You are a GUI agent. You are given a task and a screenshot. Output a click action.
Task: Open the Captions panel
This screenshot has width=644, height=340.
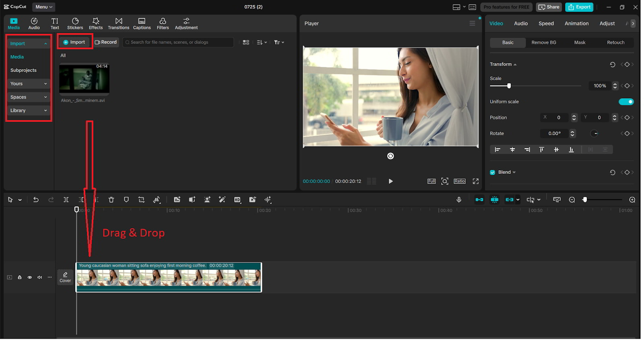(142, 24)
